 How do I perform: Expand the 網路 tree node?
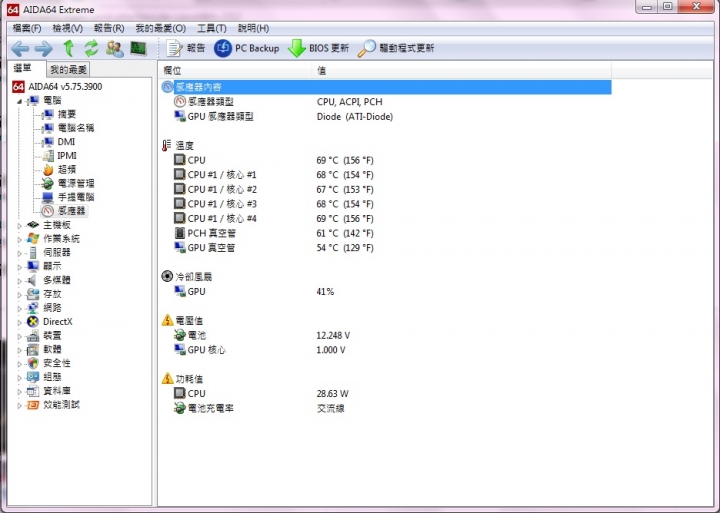click(x=19, y=308)
